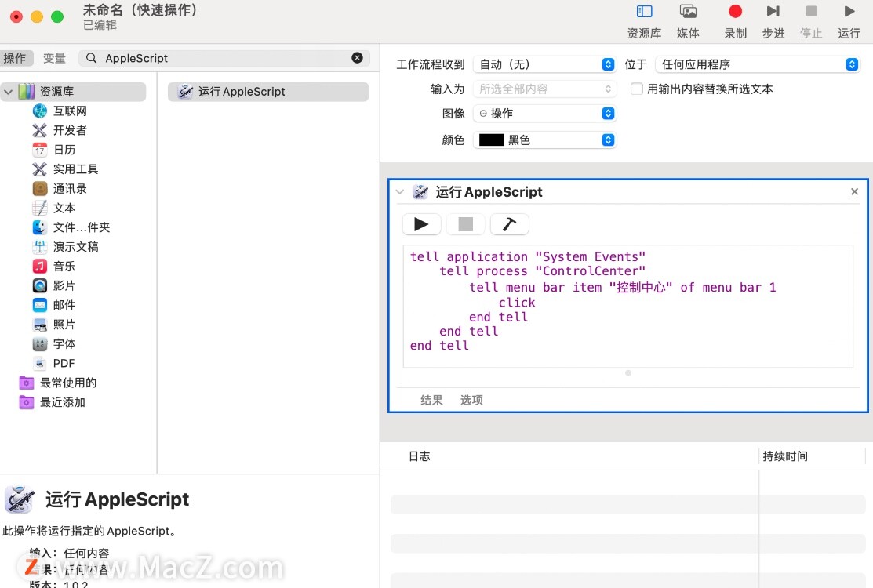873x588 pixels.
Task: Clear the AppleScript search text
Action: click(358, 58)
